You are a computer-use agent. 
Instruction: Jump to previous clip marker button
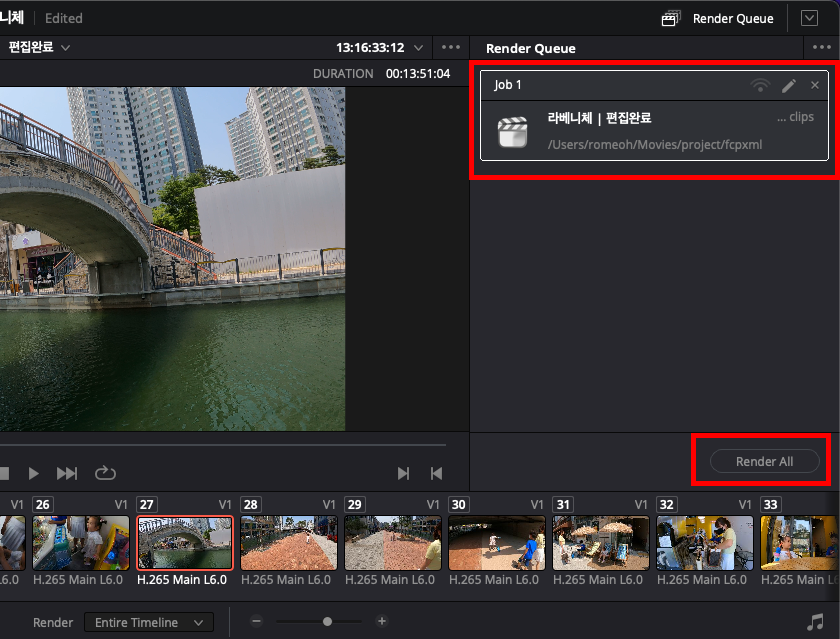436,473
